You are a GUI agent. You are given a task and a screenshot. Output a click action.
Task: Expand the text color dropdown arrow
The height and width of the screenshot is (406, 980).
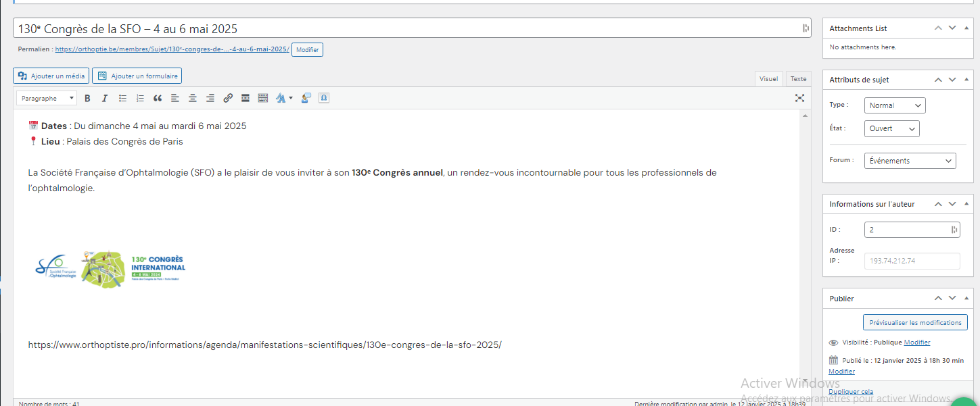(x=291, y=99)
